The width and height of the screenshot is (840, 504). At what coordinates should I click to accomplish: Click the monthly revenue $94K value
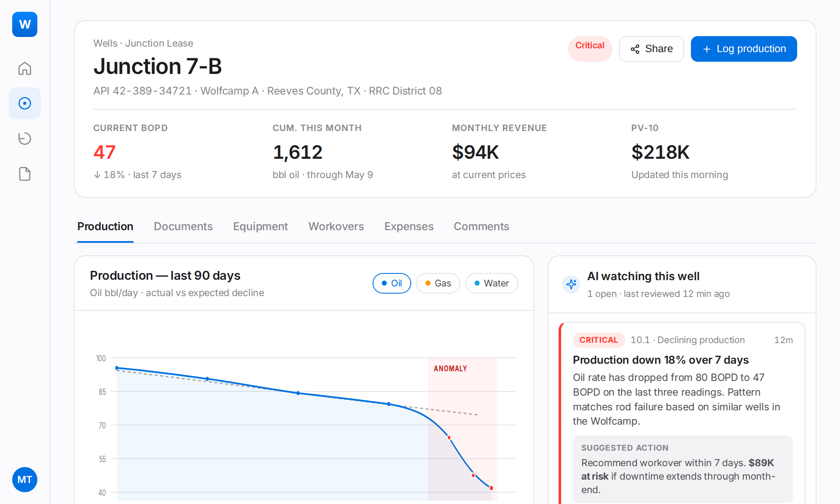[475, 152]
